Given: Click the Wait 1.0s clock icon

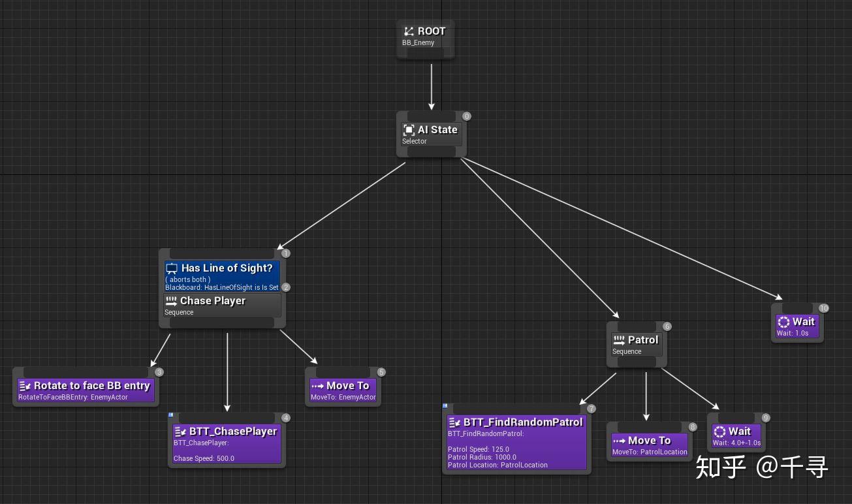Looking at the screenshot, I should (783, 322).
